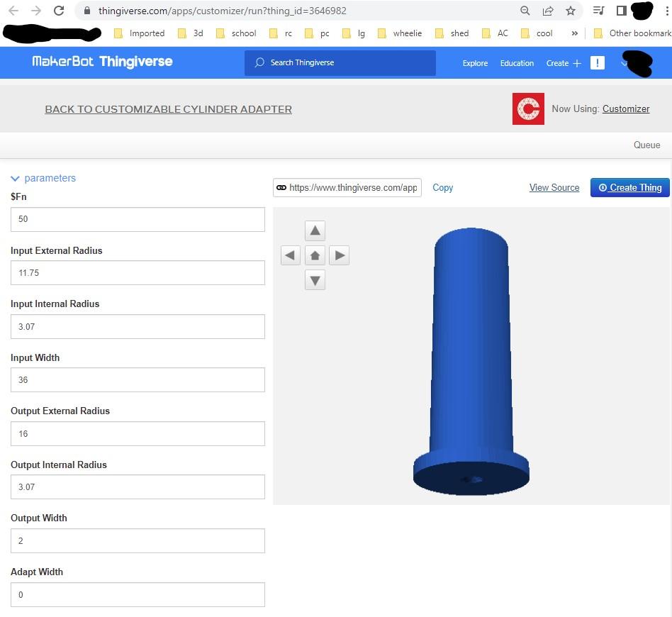
Task: Rotate view down with down arrow
Action: (x=315, y=280)
